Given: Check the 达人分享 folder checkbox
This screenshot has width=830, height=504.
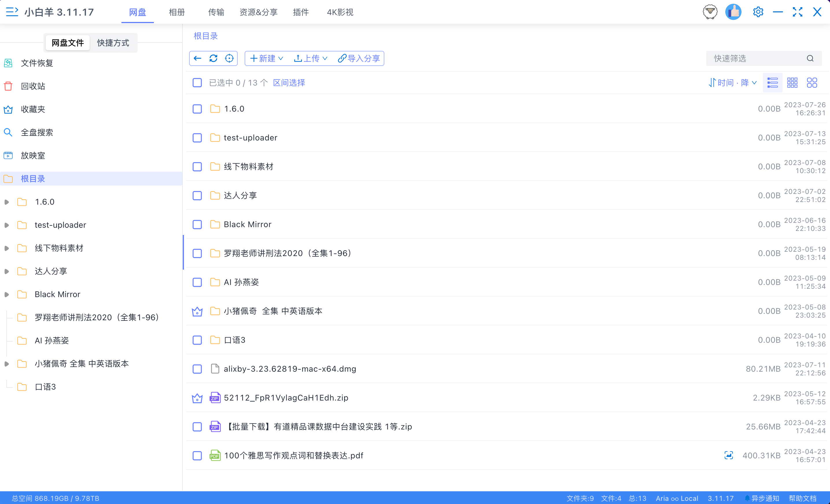Looking at the screenshot, I should tap(197, 196).
